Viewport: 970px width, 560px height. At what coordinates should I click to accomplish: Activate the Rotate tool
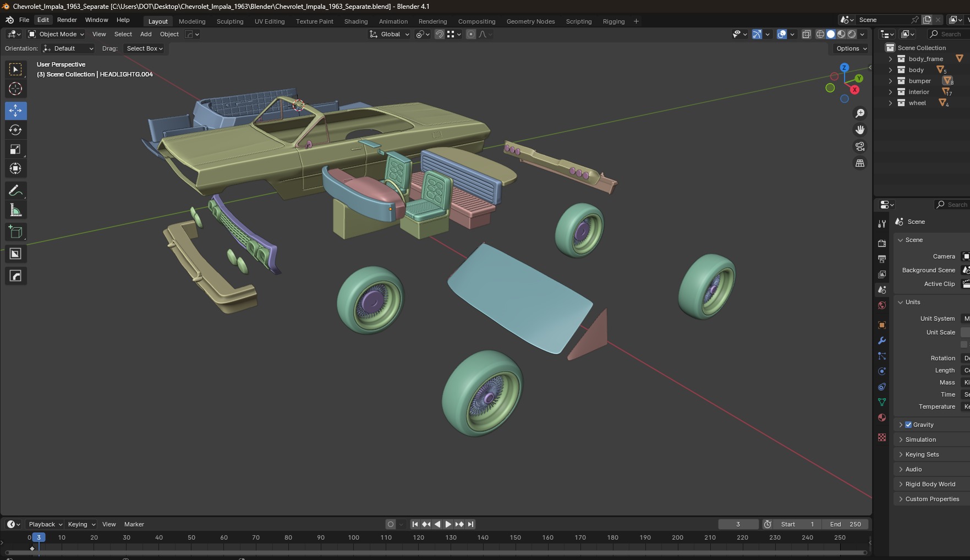click(x=15, y=130)
